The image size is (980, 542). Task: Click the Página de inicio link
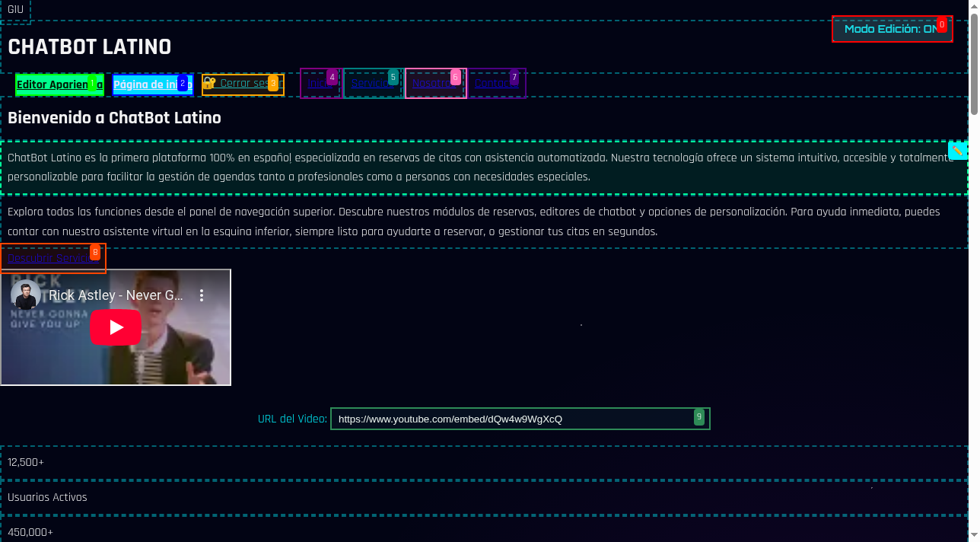[x=145, y=84]
